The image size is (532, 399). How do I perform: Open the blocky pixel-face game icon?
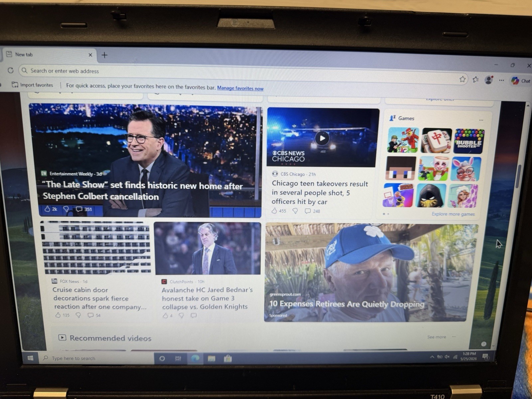coord(401,168)
